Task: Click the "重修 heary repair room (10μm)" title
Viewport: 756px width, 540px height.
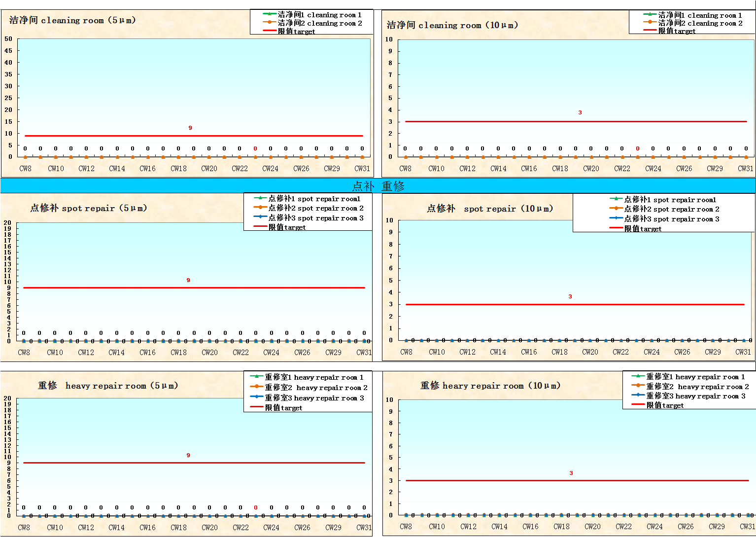Action: pos(490,386)
